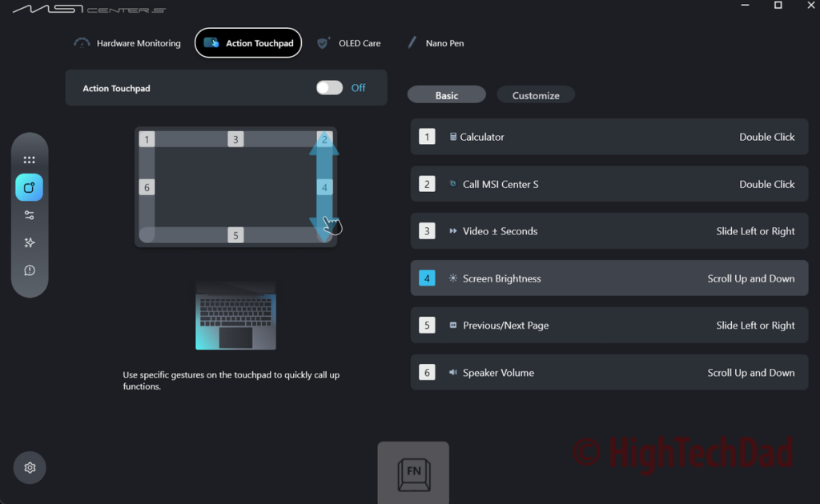Click the sparkle AI icon in the sidebar
820x504 pixels.
tap(30, 242)
